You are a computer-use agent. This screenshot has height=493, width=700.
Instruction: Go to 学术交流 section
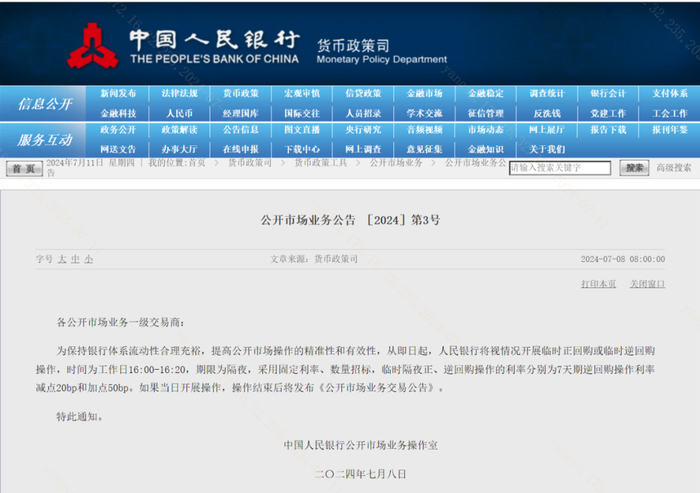tap(425, 113)
